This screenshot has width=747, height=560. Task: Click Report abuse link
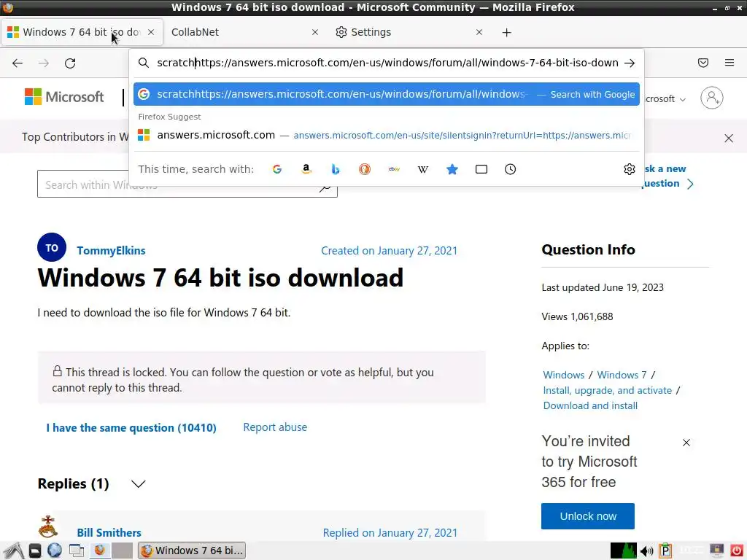coord(275,427)
